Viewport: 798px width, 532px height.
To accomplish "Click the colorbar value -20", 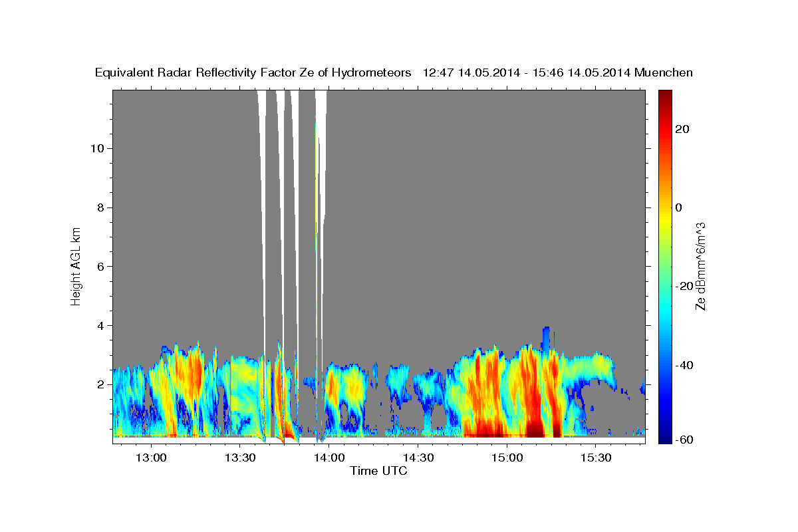I will 684,286.
